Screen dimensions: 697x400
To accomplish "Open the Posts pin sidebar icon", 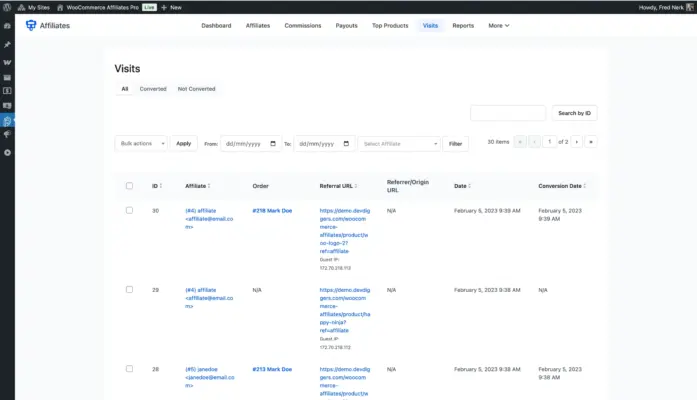I will (x=7, y=44).
